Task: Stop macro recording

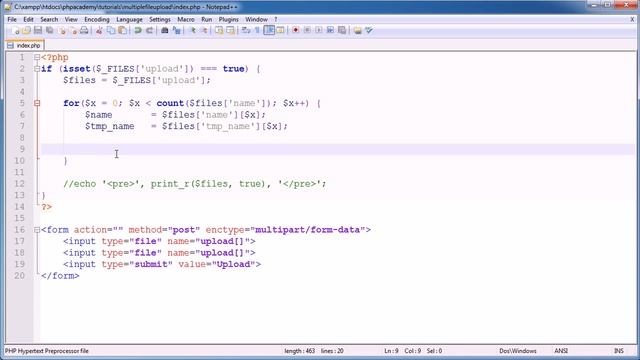Action: (307, 30)
